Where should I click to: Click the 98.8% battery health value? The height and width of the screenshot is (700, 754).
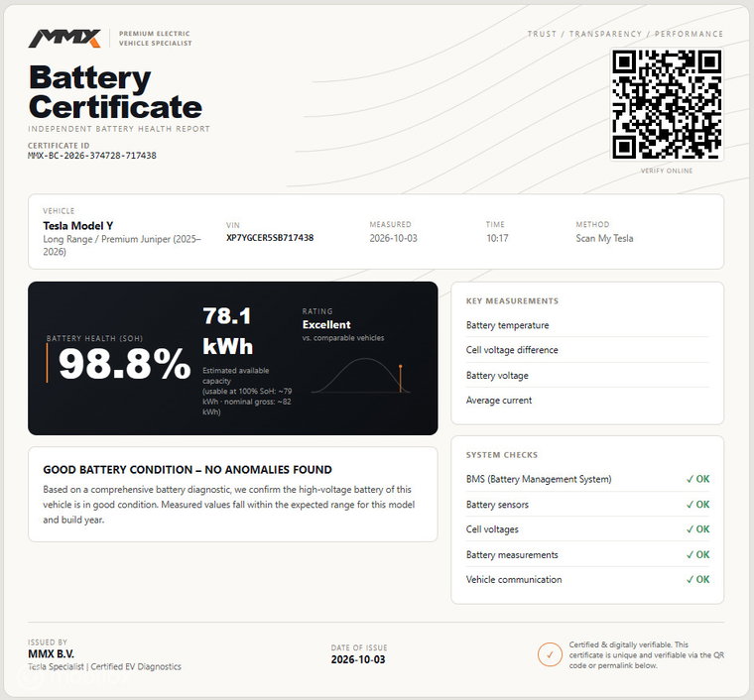[x=124, y=364]
